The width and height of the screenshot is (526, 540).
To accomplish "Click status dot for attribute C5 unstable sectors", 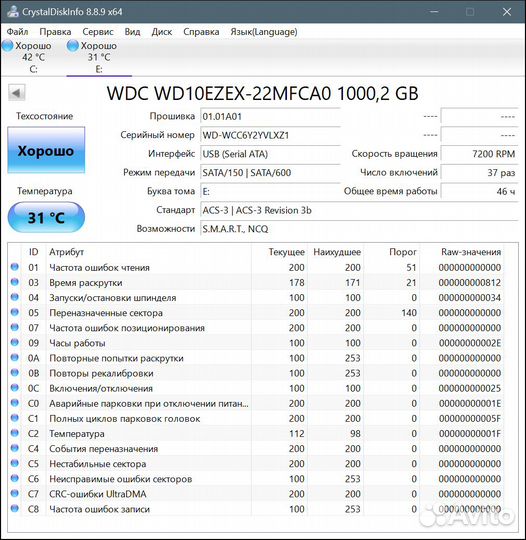I will pos(15,463).
